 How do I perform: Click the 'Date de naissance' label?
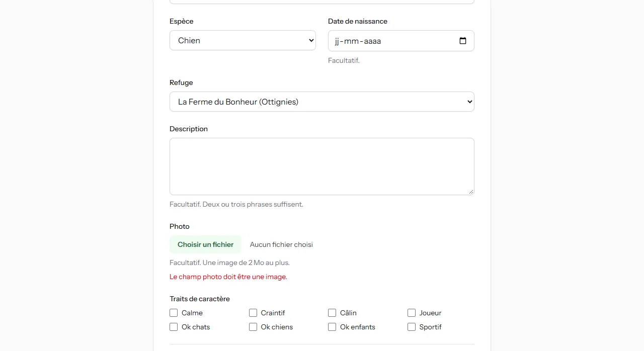(358, 21)
